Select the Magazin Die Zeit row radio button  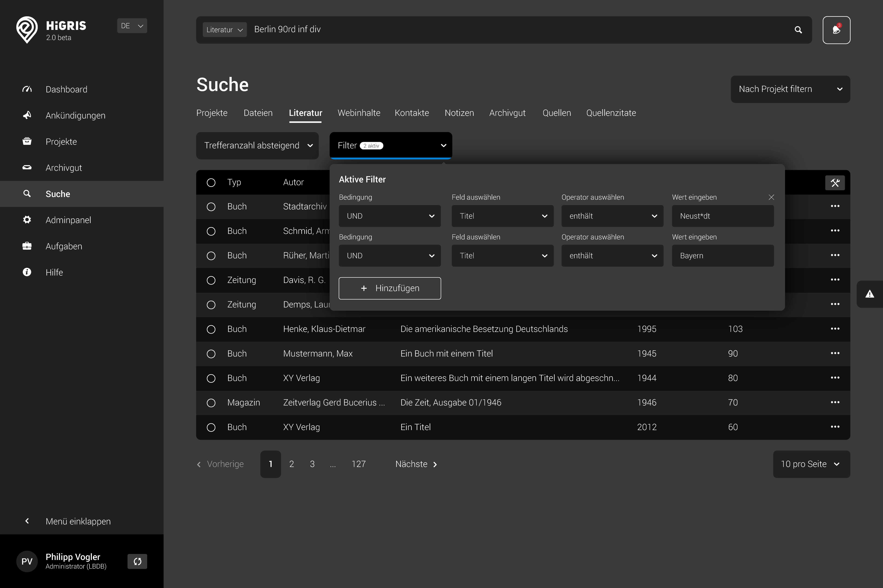click(211, 403)
